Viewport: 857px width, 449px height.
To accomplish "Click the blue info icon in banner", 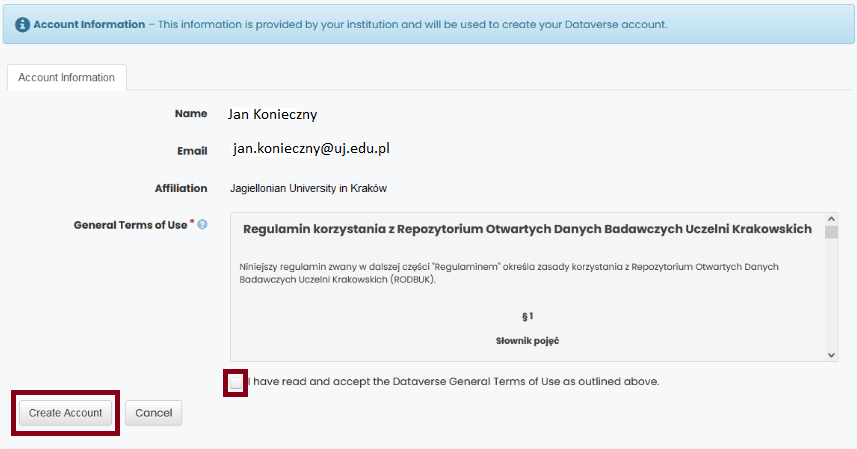I will tap(22, 25).
